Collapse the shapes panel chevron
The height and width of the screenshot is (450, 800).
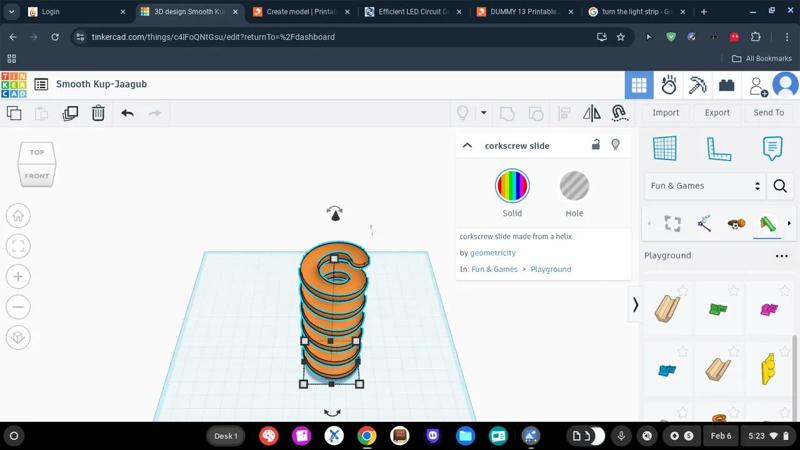[x=635, y=305]
